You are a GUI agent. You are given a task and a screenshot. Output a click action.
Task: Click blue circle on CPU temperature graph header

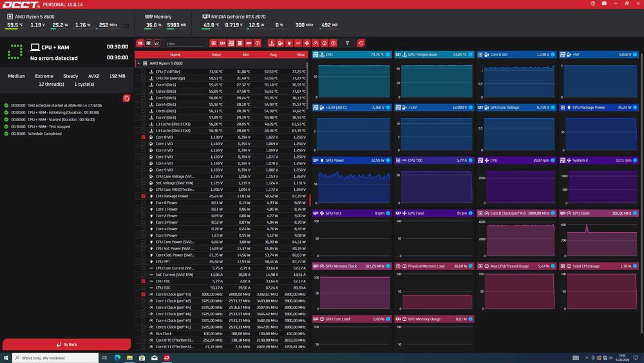[x=388, y=54]
